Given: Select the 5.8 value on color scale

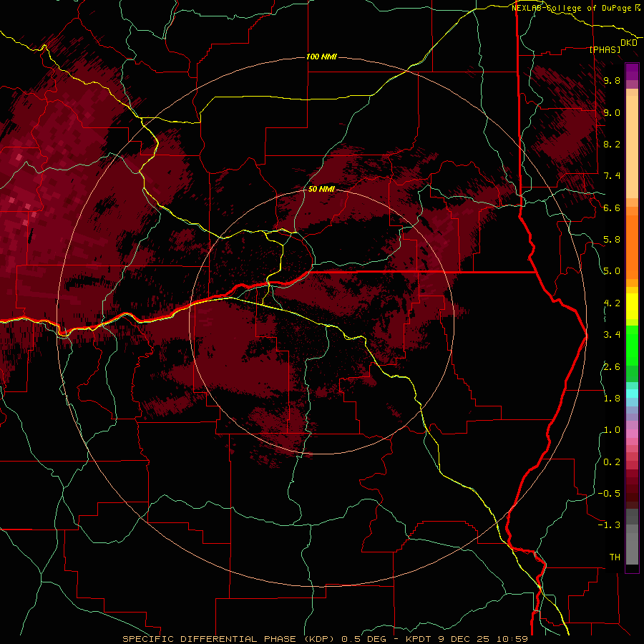Looking at the screenshot, I should click(612, 240).
